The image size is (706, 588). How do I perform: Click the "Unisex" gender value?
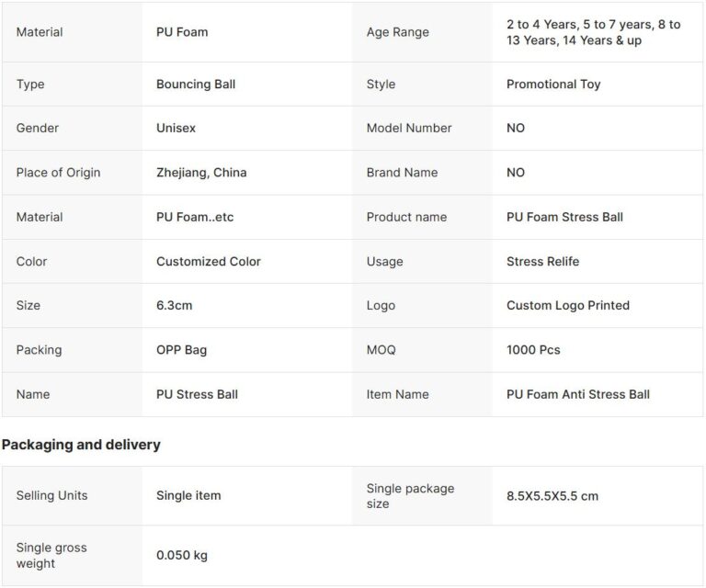click(x=176, y=129)
